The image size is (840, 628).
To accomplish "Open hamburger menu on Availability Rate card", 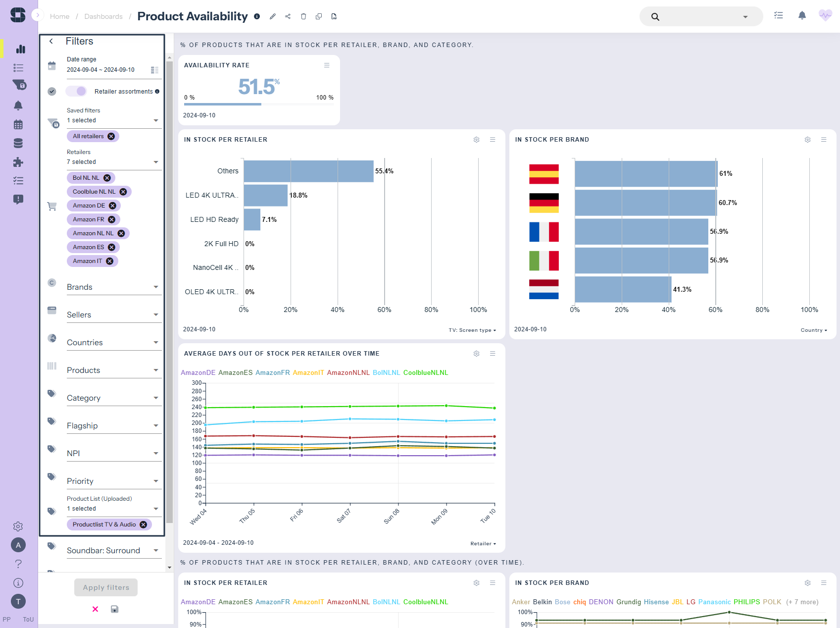I will pos(327,65).
